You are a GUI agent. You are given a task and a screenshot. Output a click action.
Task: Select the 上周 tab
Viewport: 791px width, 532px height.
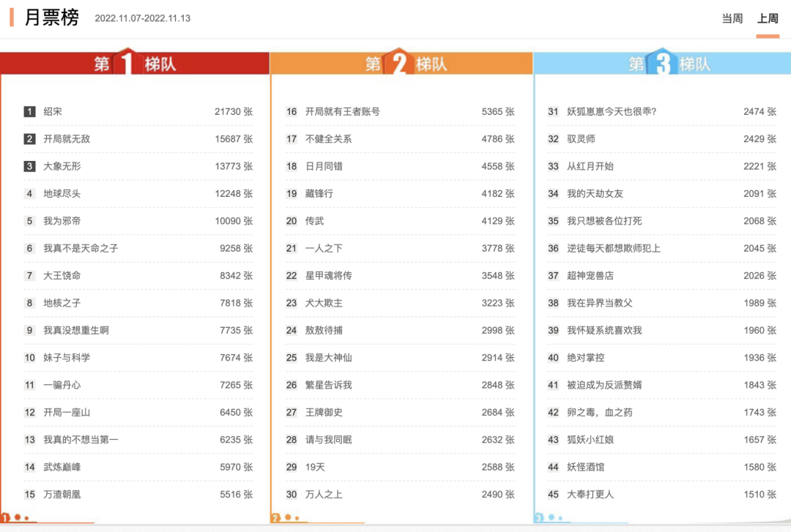point(768,18)
